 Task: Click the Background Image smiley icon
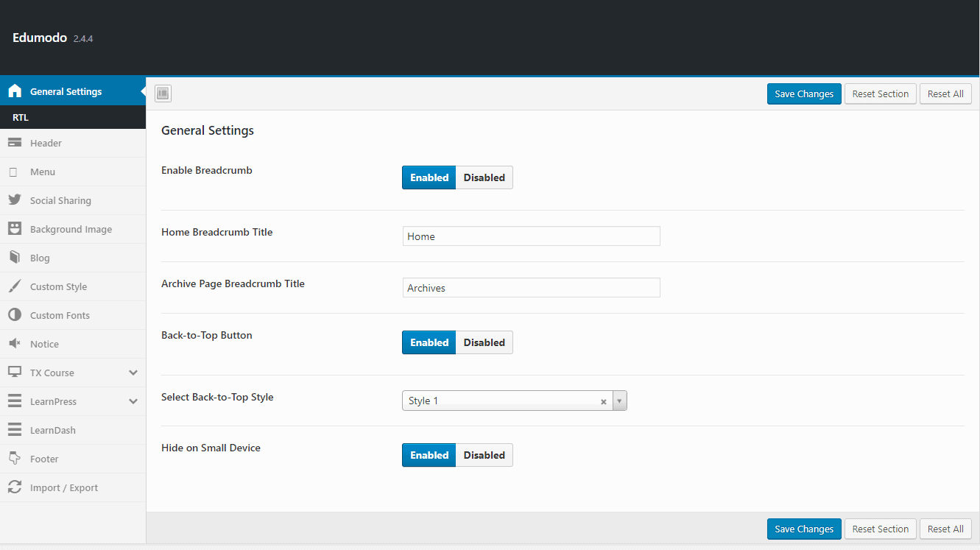click(15, 229)
